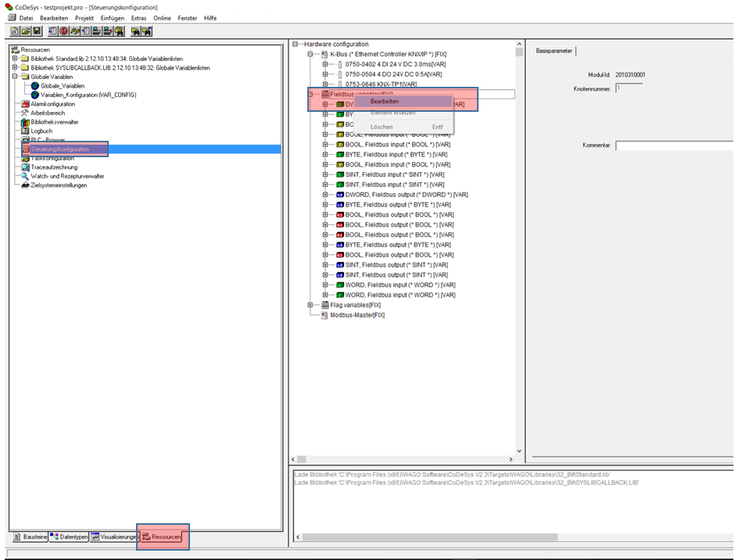The image size is (735, 560).
Task: Click the Arbeitsbereich tools icon
Action: coord(25,113)
